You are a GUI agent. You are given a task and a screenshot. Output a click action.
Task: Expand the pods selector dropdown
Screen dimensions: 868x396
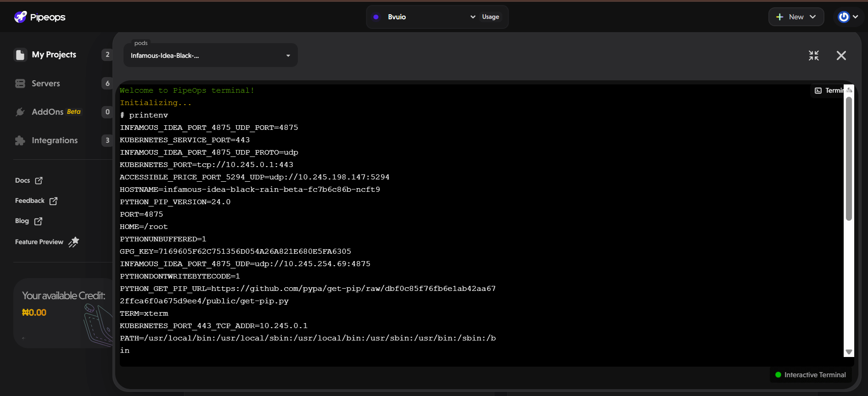[211, 56]
